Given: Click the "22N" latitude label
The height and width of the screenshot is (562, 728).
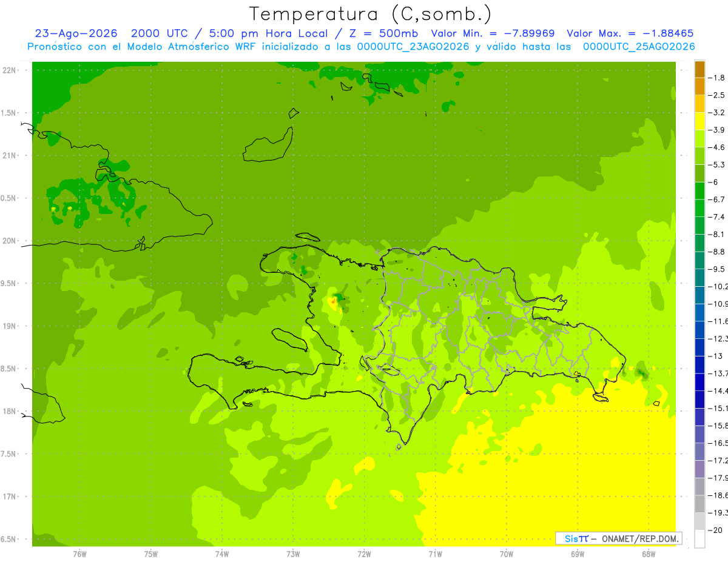Looking at the screenshot, I should tap(10, 70).
